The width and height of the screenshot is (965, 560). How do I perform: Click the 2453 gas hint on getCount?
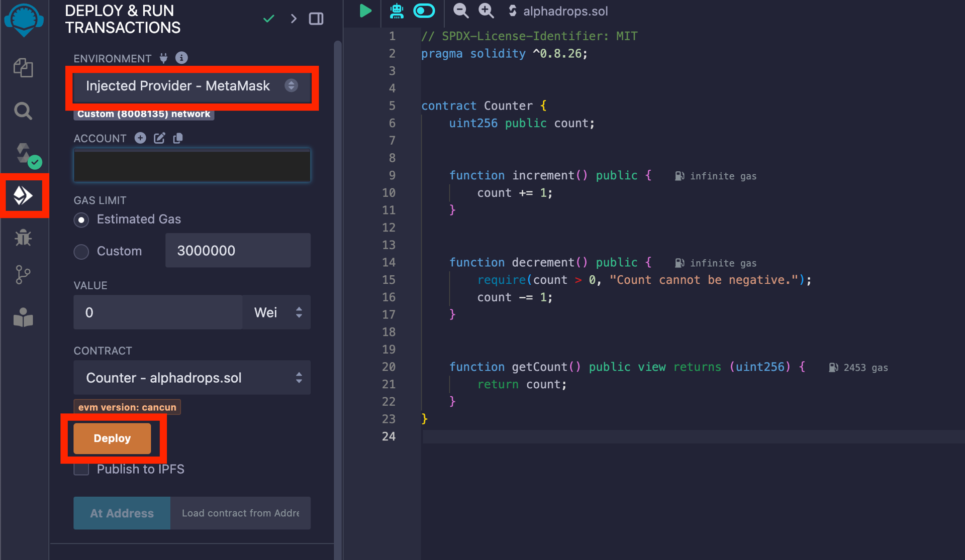858,368
